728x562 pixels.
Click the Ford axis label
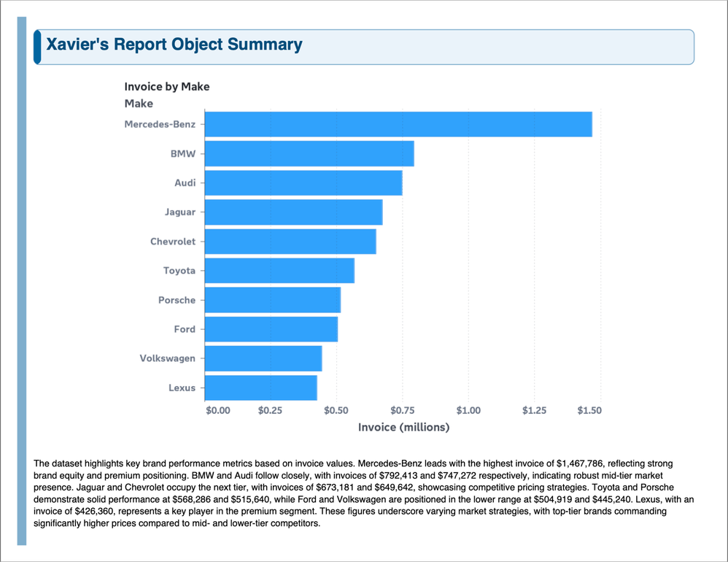pos(185,329)
